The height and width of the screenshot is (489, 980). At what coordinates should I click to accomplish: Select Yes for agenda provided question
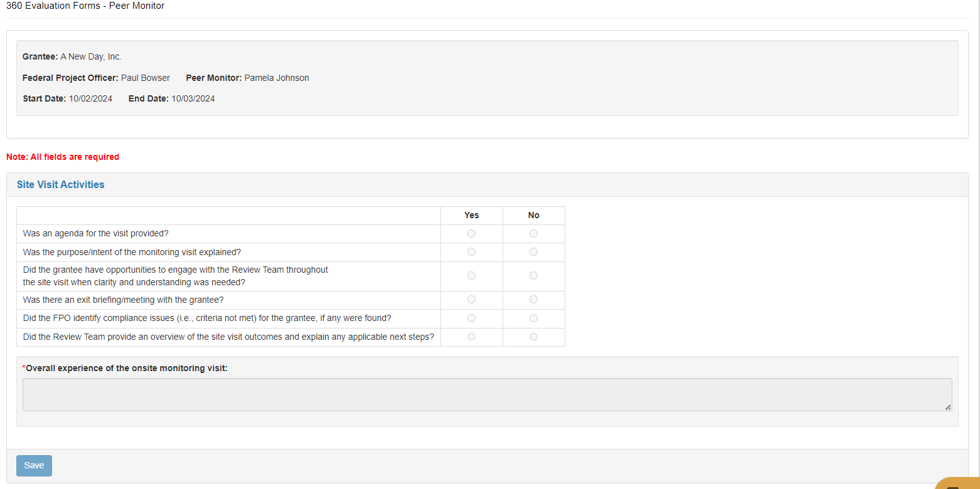pyautogui.click(x=471, y=234)
